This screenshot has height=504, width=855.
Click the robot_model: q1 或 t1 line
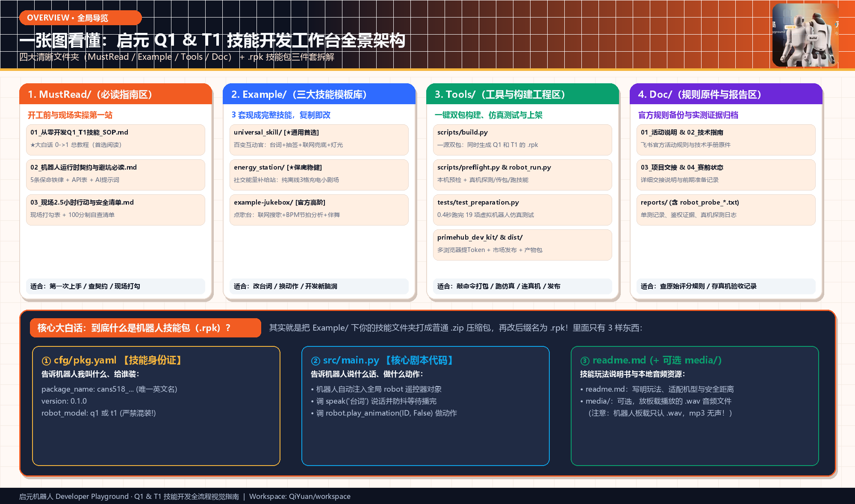point(98,413)
